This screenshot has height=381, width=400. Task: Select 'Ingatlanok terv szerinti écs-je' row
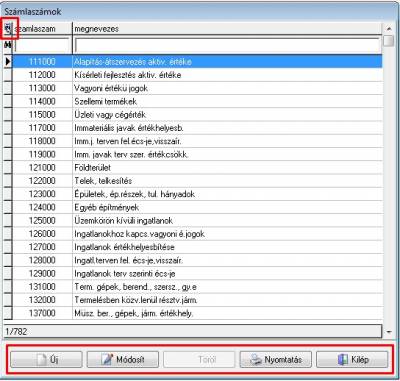(197, 273)
